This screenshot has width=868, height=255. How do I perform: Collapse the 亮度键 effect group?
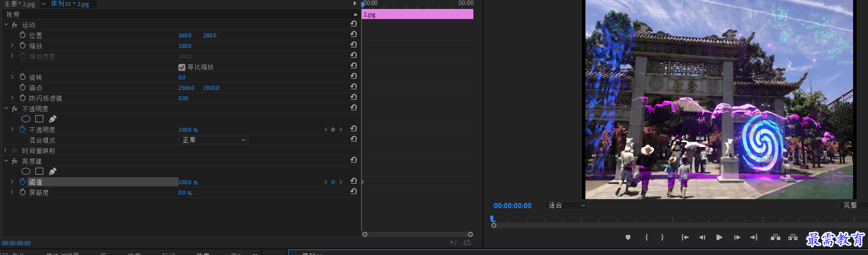(x=6, y=161)
